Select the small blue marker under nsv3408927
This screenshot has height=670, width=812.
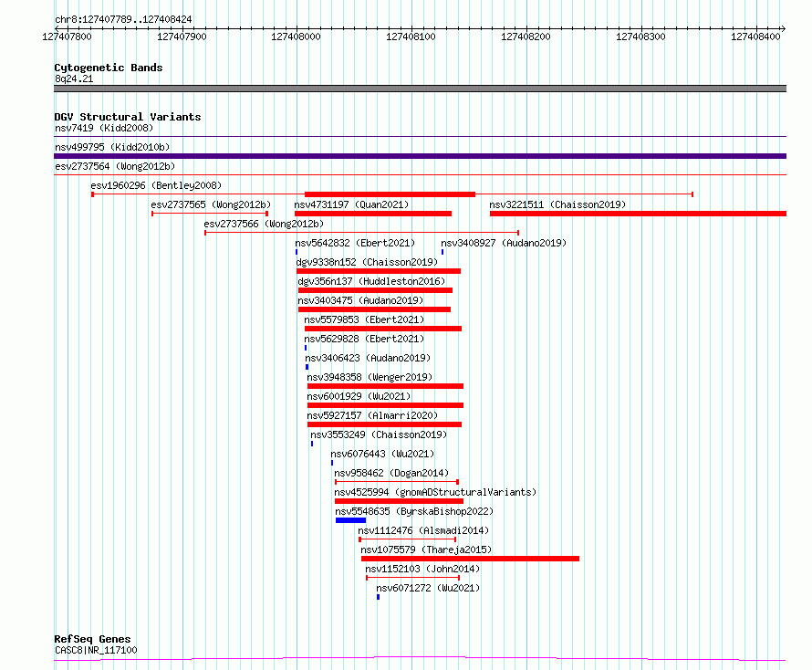pos(442,252)
